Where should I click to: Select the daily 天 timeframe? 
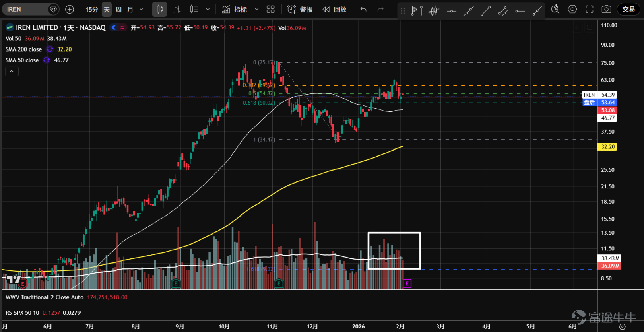pos(107,9)
